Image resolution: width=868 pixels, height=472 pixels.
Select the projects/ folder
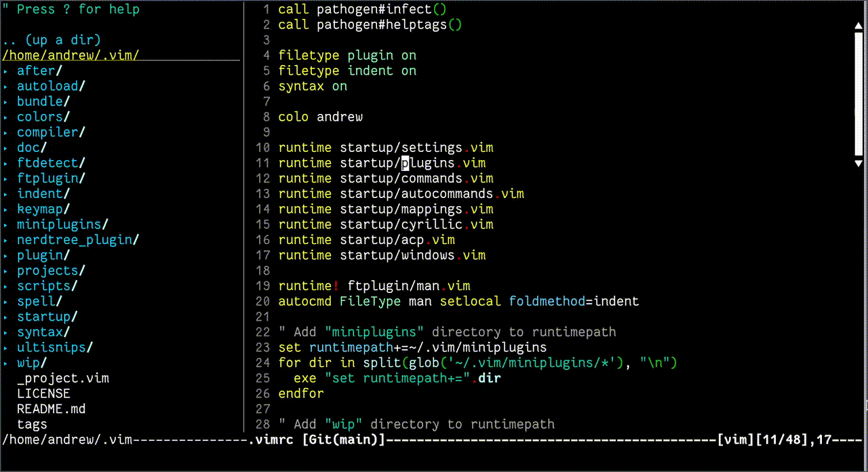pos(52,271)
